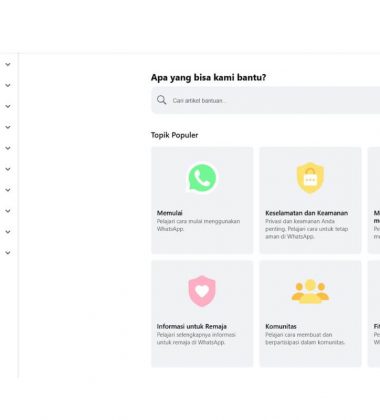Click the pink heart shield icon
This screenshot has width=380, height=420.
pos(202,291)
